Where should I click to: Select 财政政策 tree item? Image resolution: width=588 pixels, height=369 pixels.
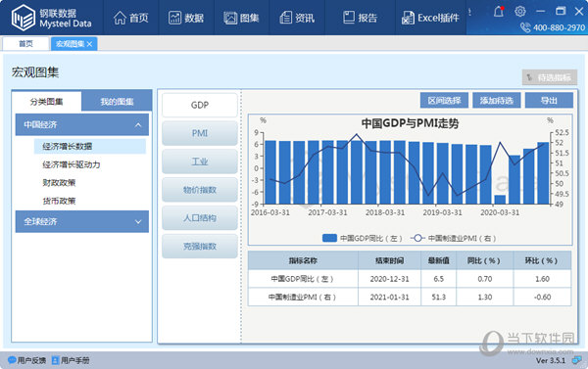pos(59,183)
